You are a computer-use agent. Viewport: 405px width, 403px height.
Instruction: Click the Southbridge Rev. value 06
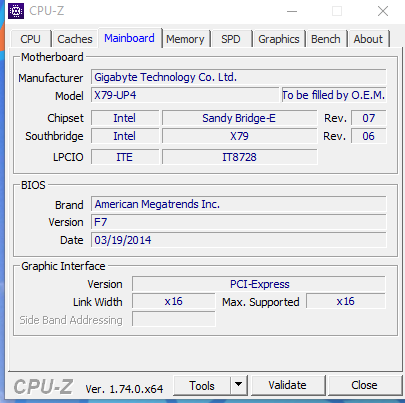369,136
